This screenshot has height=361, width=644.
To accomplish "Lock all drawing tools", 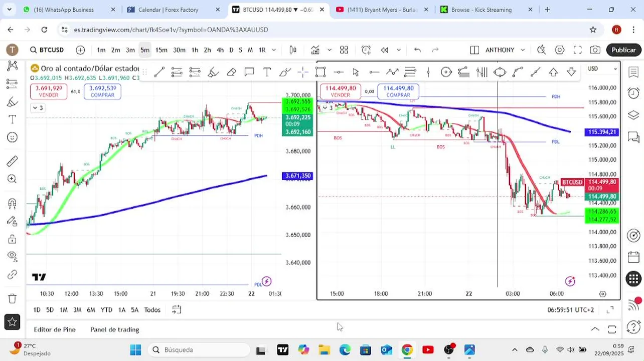I will [x=12, y=239].
